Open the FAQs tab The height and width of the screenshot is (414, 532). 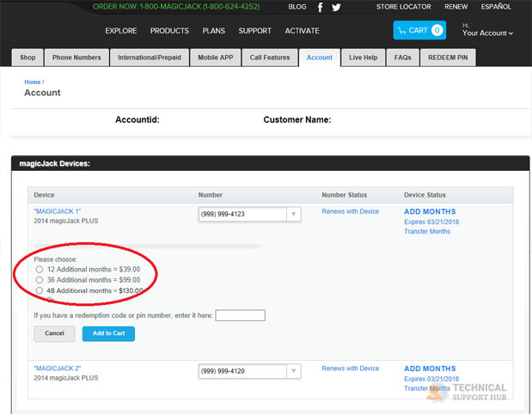point(402,58)
